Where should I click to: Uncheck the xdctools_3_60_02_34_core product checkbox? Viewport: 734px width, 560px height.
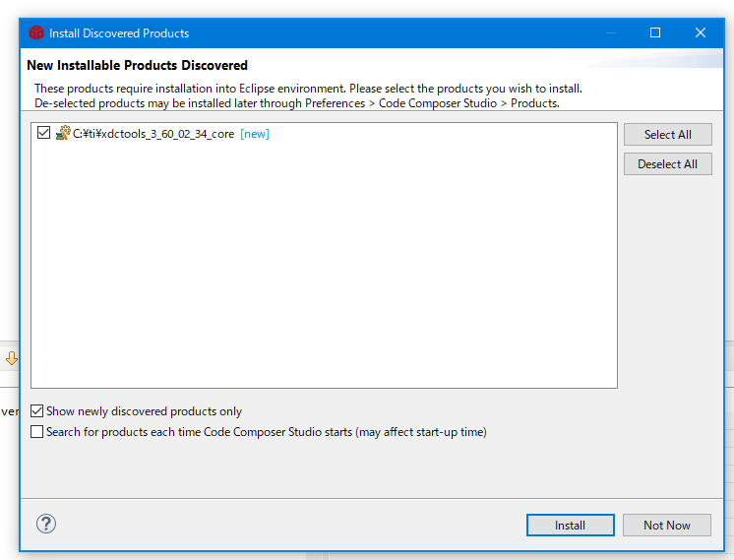(43, 133)
